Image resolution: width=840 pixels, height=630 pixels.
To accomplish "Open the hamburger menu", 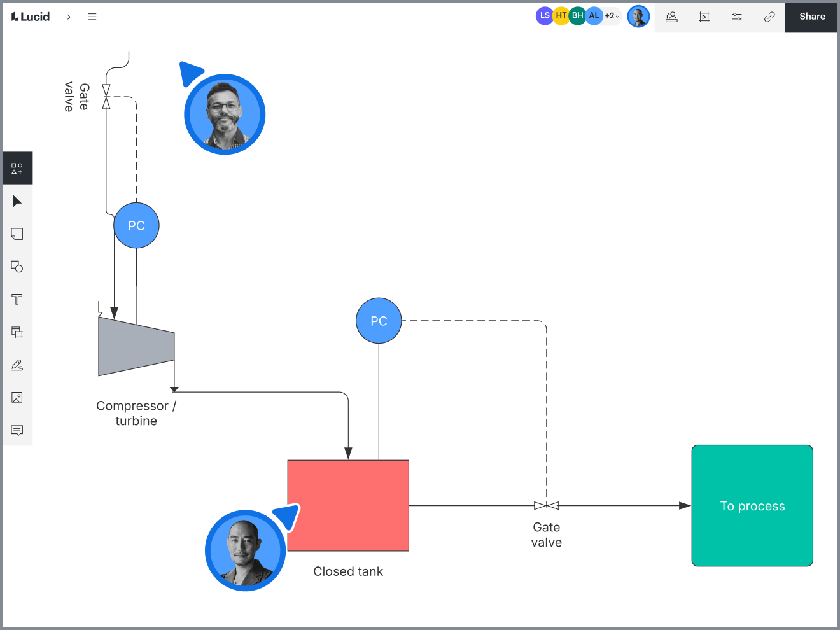I will click(92, 17).
